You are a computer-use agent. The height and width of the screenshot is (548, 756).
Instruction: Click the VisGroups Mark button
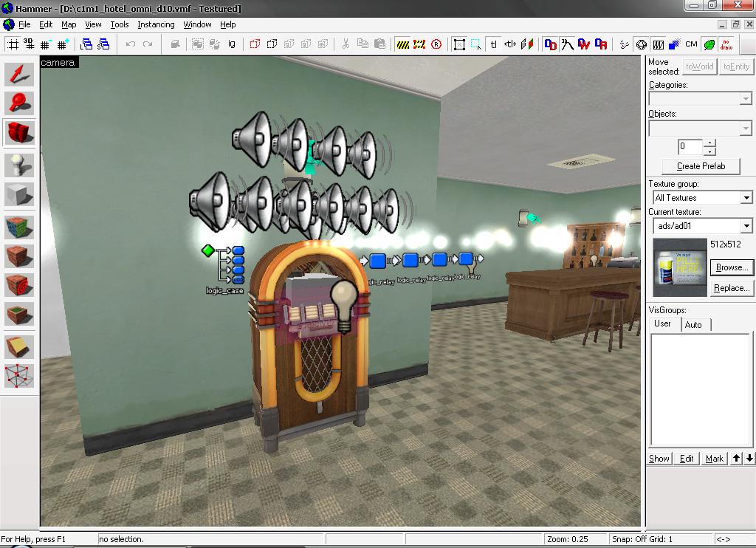pyautogui.click(x=714, y=459)
